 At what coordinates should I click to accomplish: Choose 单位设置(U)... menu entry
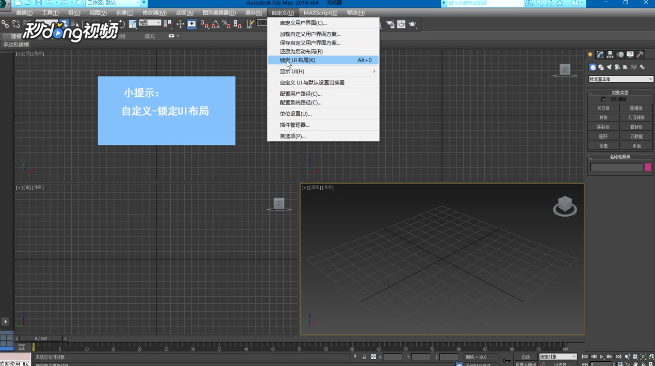pyautogui.click(x=323, y=114)
